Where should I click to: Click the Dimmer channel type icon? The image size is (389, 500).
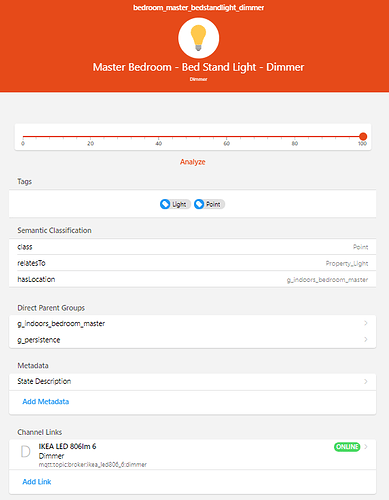point(25,451)
